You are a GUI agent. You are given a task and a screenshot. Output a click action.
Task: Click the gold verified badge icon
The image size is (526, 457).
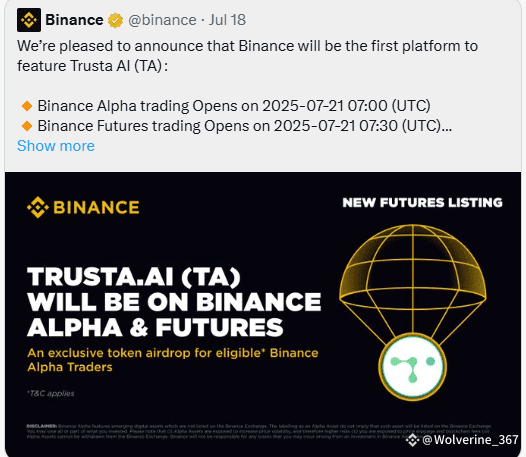[x=115, y=20]
